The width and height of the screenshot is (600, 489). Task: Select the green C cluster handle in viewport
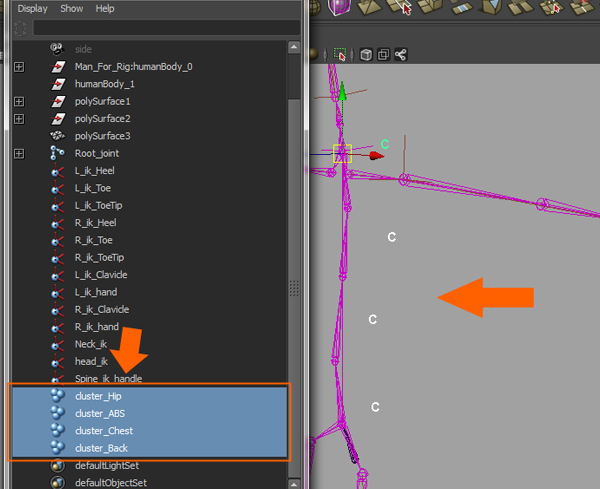point(385,144)
